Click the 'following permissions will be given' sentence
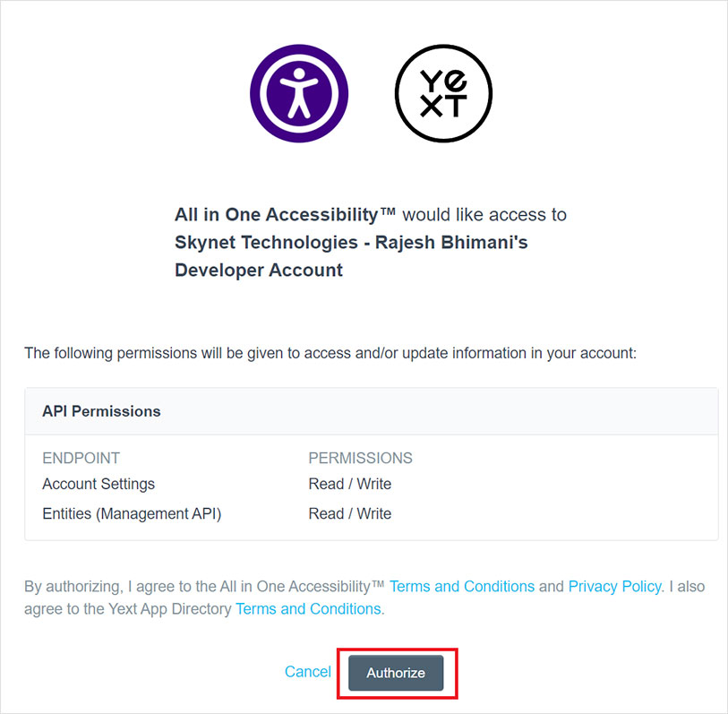This screenshot has height=714, width=728. 330,353
